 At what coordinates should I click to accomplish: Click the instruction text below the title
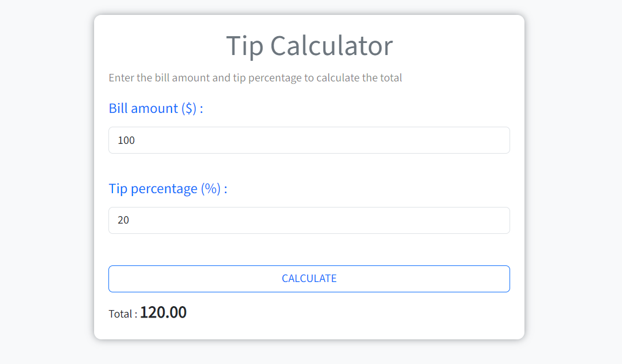pos(255,77)
